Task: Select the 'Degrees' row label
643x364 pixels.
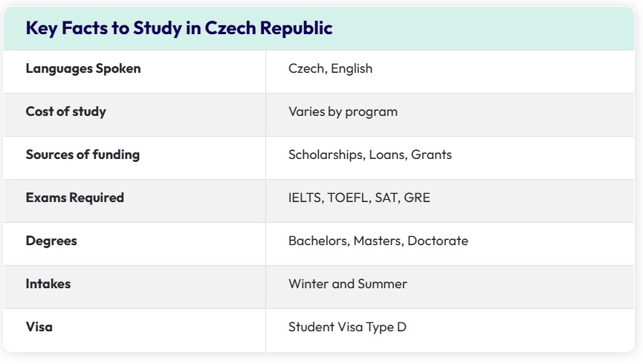Action: click(x=51, y=241)
